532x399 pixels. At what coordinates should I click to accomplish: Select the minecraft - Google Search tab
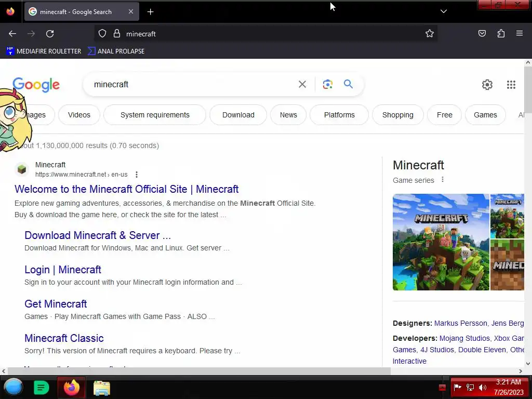tap(82, 11)
